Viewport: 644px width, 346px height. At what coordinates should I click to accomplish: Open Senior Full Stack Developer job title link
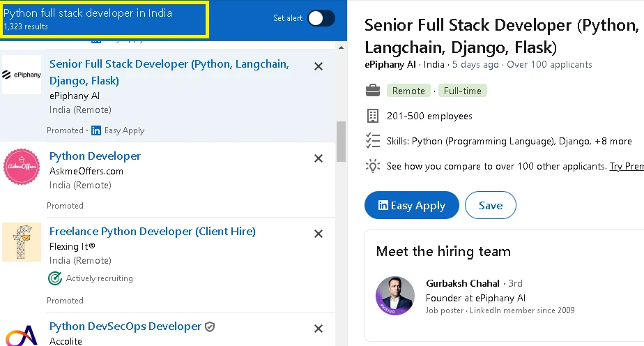click(x=169, y=73)
